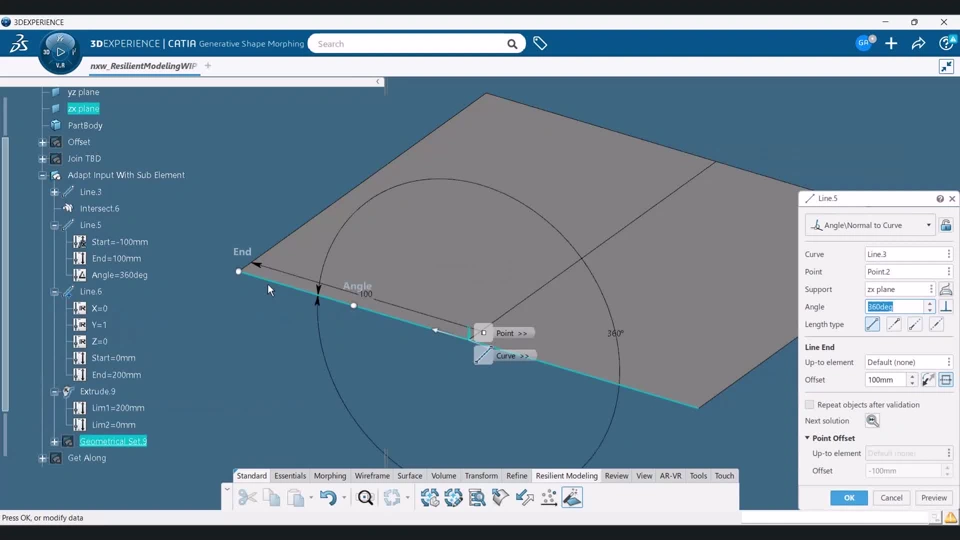Expand the Join TBD tree node
The height and width of the screenshot is (540, 960).
point(42,159)
